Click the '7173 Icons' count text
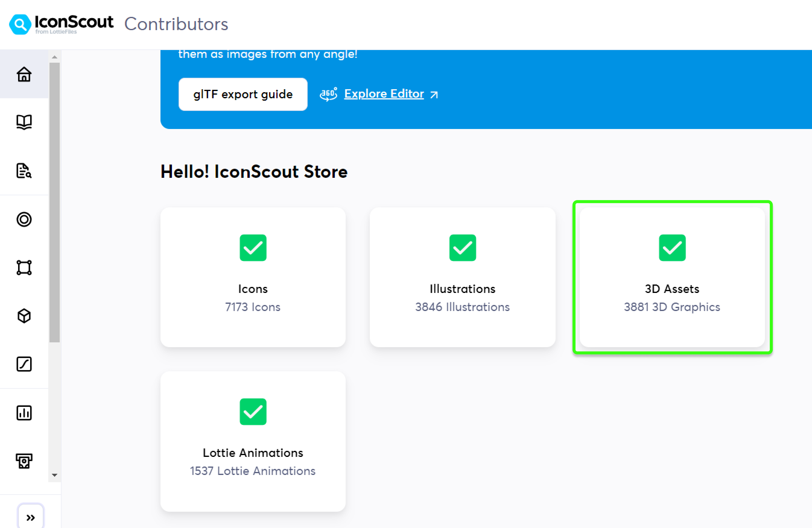812x528 pixels. point(253,307)
